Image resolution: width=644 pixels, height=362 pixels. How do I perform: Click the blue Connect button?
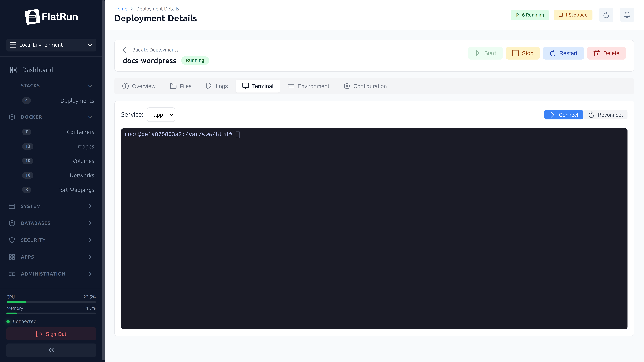[563, 115]
